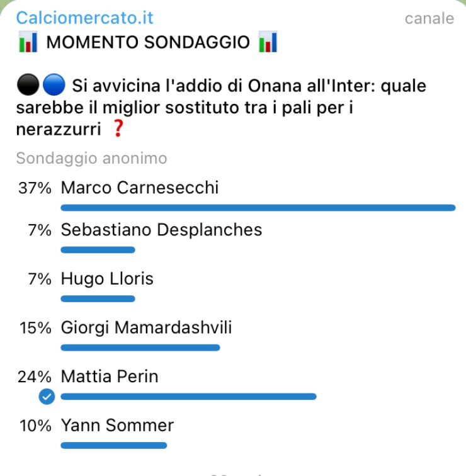The height and width of the screenshot is (476, 466).
Task: Click the 37% result percentage
Action: click(x=35, y=188)
